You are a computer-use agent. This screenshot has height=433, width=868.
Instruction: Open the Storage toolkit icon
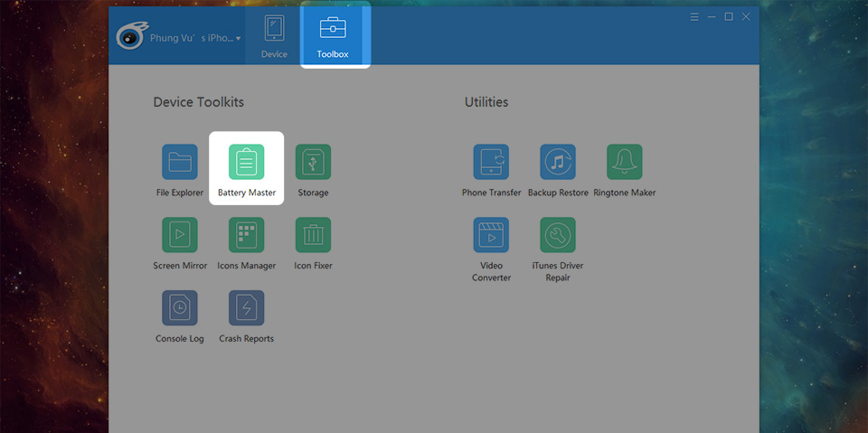tap(313, 163)
